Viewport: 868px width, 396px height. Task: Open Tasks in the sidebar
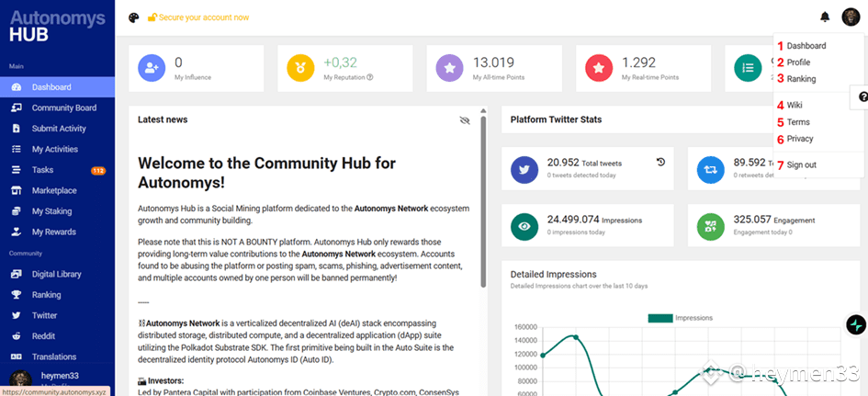coord(58,170)
